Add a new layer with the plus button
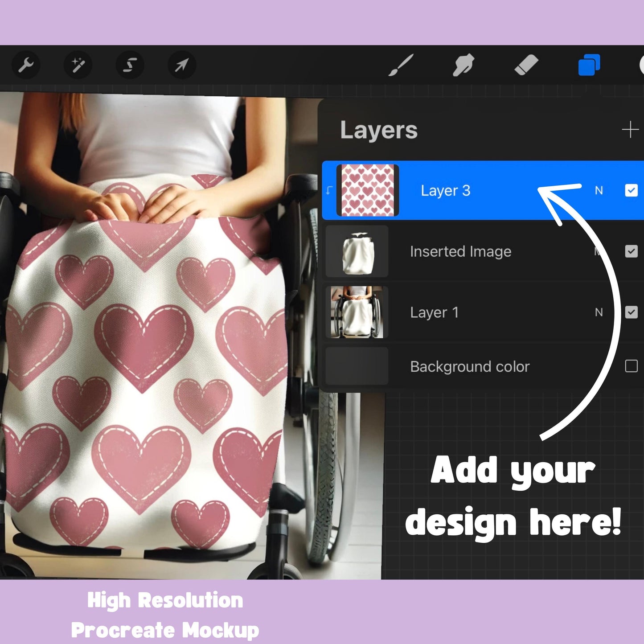 point(631,129)
